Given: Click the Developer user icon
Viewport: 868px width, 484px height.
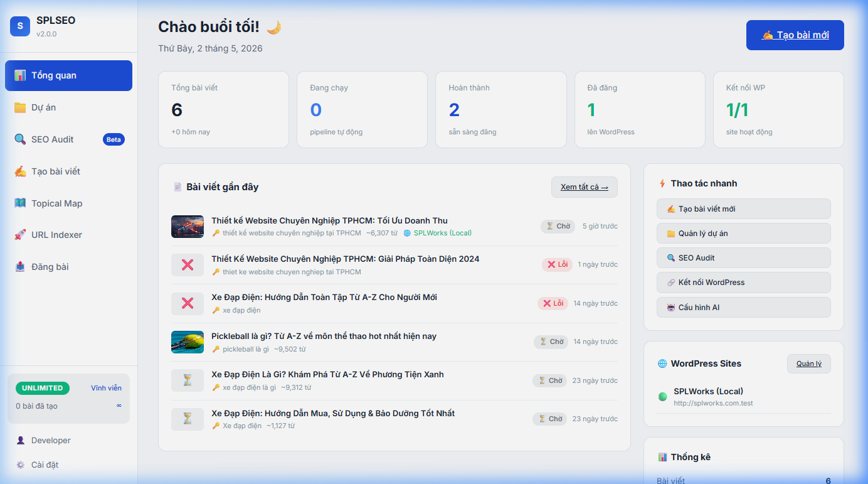Looking at the screenshot, I should 21,441.
